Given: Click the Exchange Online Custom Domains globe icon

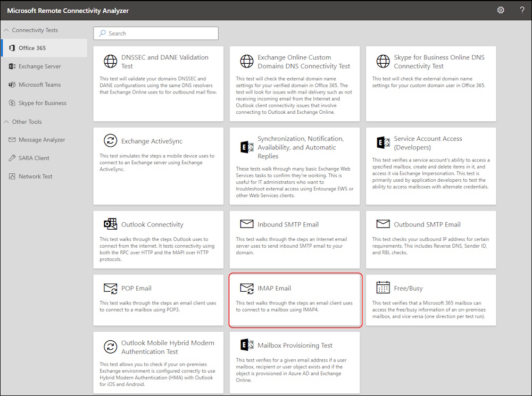Looking at the screenshot, I should click(x=247, y=61).
